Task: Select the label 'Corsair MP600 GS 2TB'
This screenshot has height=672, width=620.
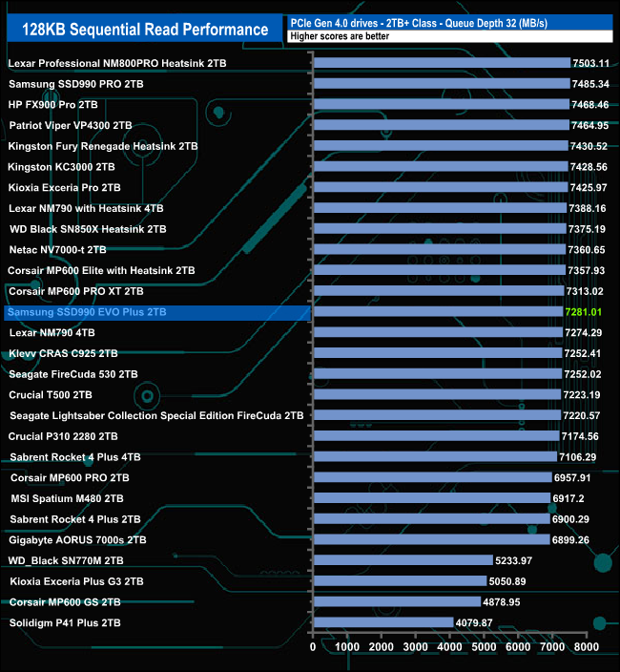Action: pyautogui.click(x=65, y=602)
